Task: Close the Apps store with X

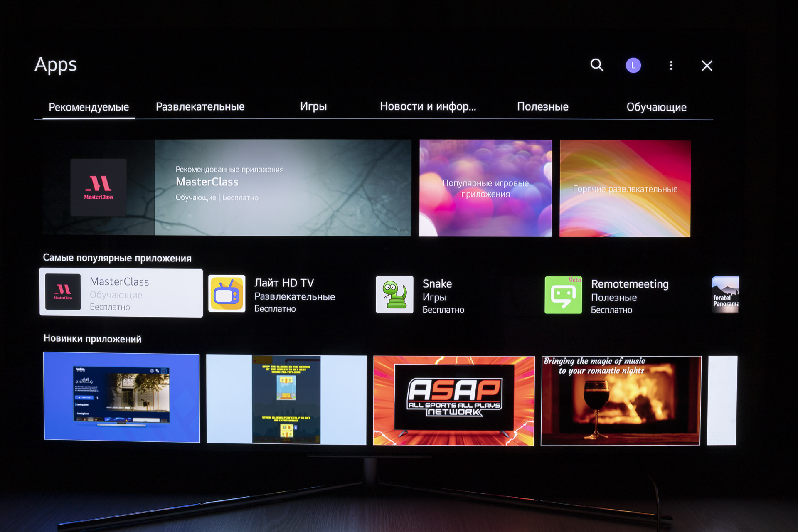Action: pyautogui.click(x=707, y=66)
